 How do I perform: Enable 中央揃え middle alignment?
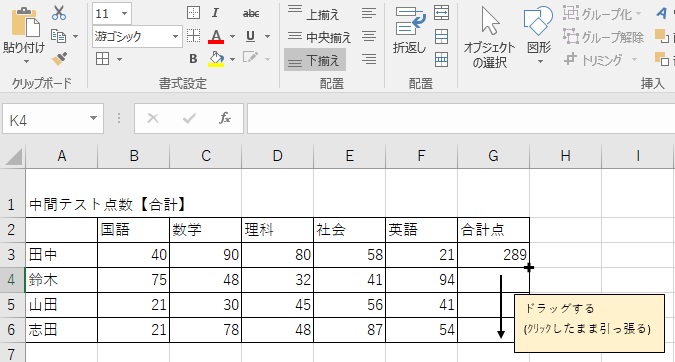(x=319, y=37)
